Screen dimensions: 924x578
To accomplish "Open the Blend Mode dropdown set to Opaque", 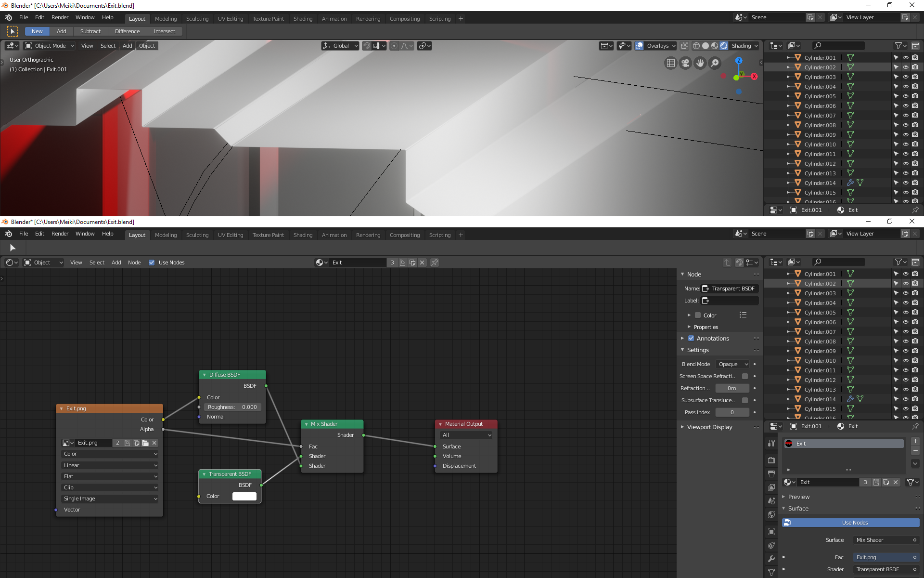I will coord(732,364).
